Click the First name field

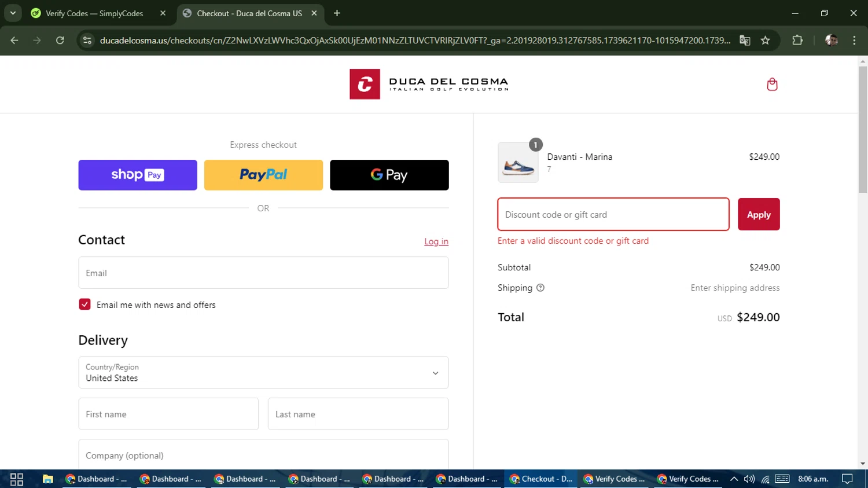[168, 414]
